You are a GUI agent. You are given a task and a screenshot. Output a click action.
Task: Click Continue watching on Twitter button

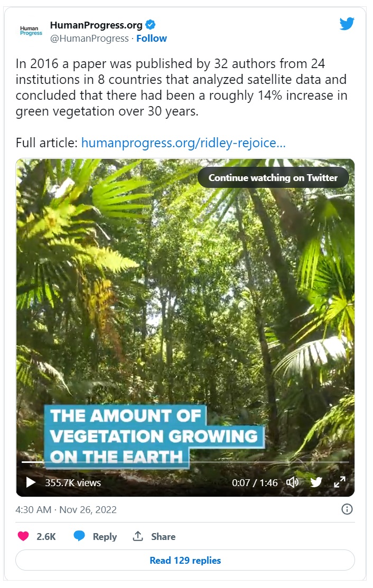click(x=273, y=177)
